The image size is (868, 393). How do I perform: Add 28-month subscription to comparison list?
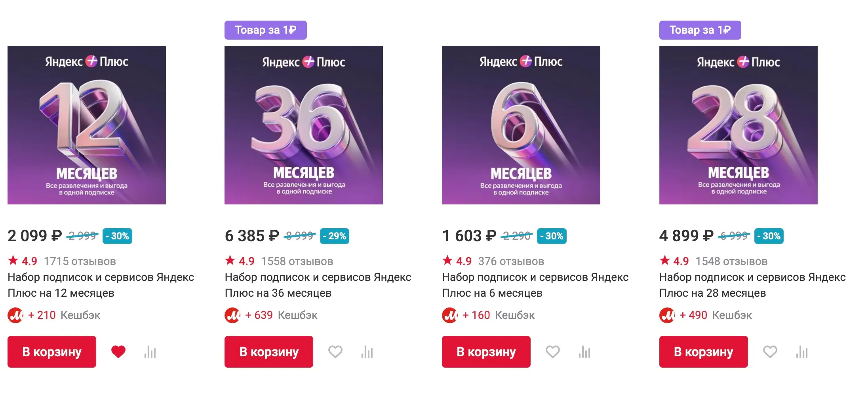pos(802,352)
